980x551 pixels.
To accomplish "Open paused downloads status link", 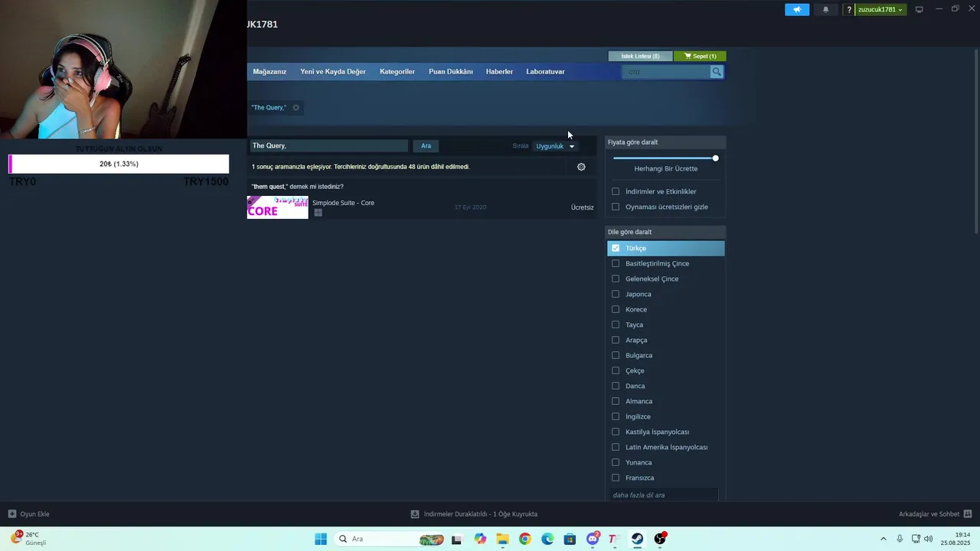I will (481, 514).
